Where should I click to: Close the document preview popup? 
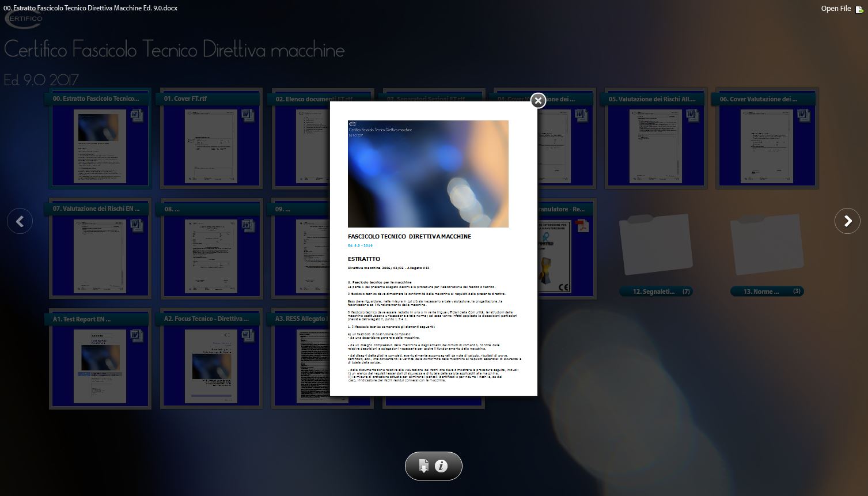tap(538, 101)
